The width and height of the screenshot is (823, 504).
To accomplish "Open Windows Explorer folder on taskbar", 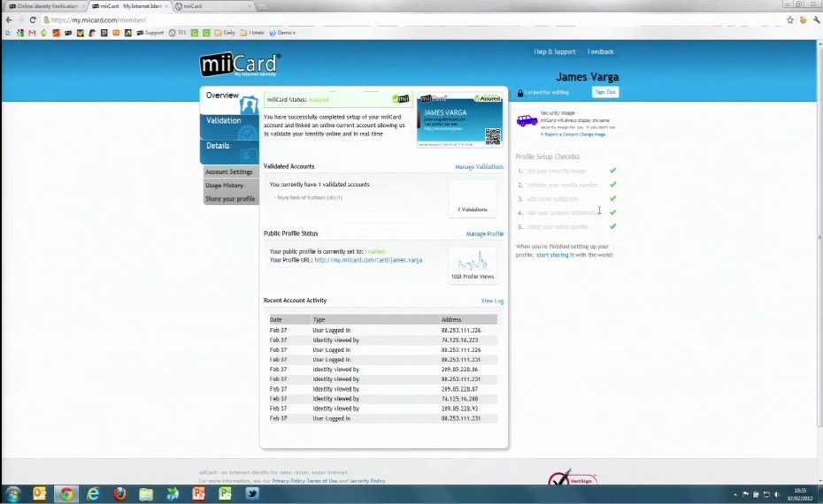I will pyautogui.click(x=146, y=494).
